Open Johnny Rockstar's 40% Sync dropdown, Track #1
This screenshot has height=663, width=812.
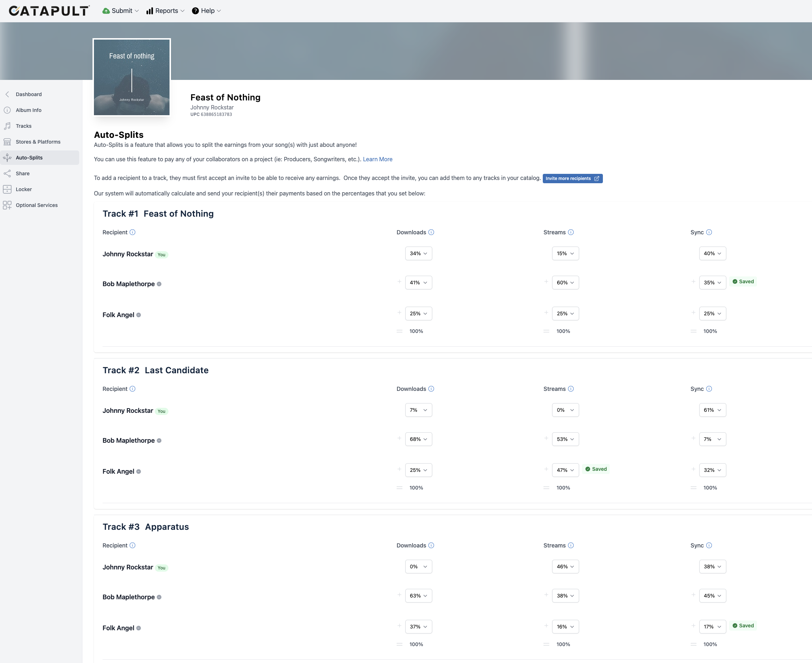click(x=713, y=254)
